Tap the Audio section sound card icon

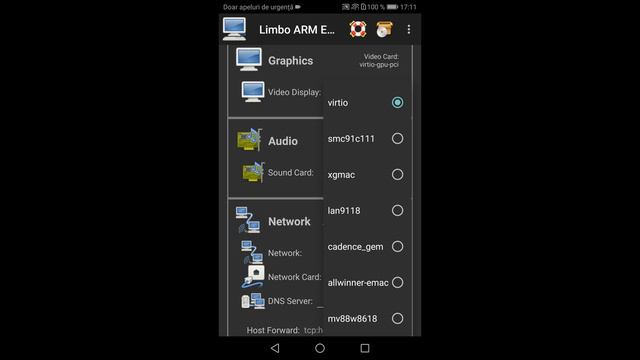[249, 140]
